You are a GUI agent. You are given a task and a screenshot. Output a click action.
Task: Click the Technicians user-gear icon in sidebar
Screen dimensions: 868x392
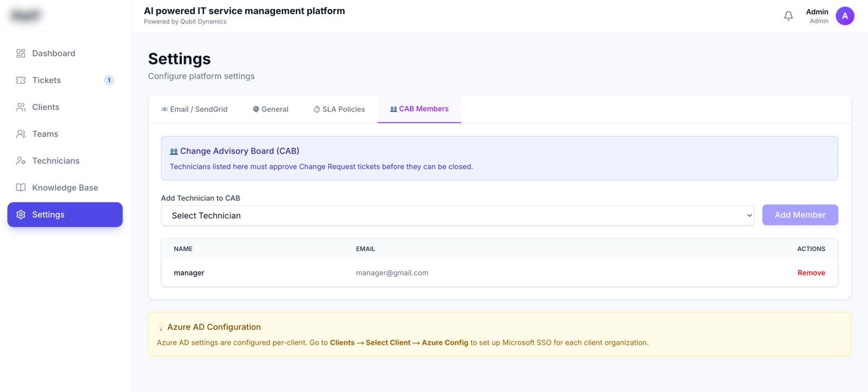coord(21,160)
